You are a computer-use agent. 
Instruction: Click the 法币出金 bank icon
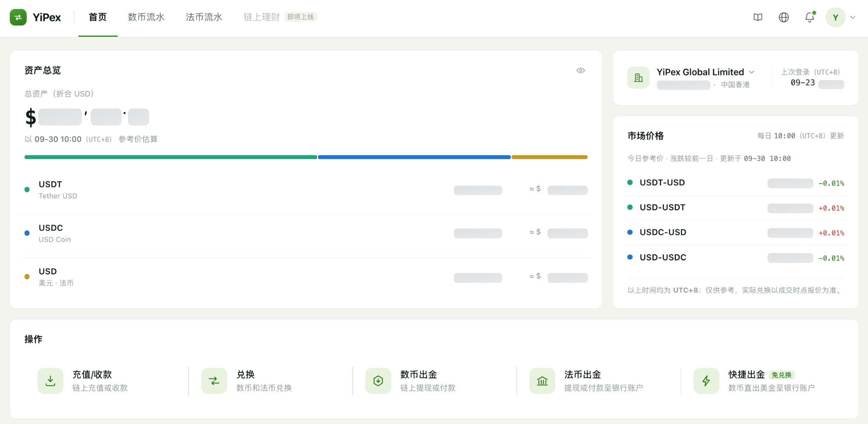pos(542,381)
